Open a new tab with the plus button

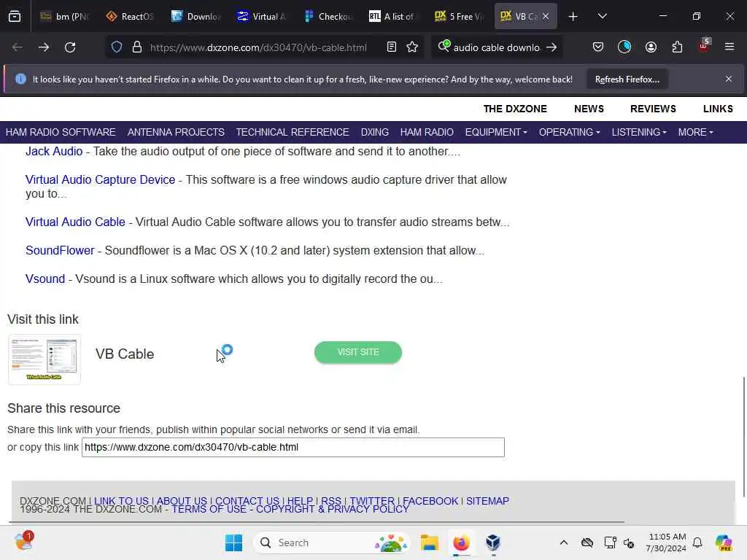point(573,17)
